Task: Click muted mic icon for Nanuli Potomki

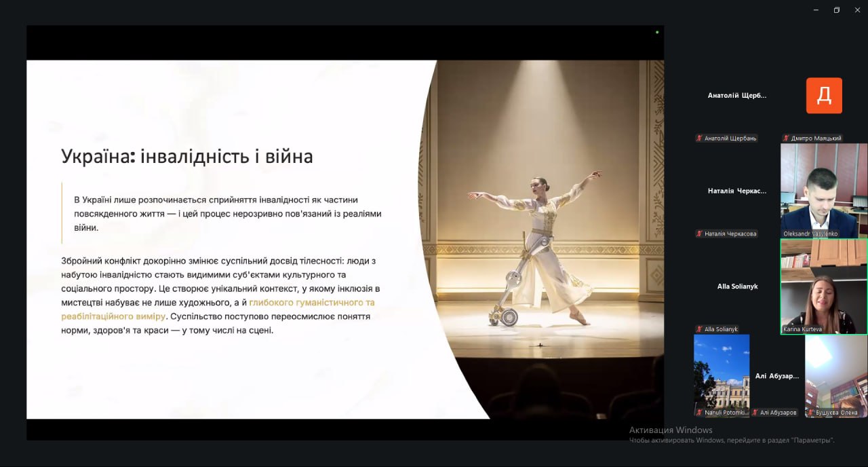Action: (x=699, y=413)
